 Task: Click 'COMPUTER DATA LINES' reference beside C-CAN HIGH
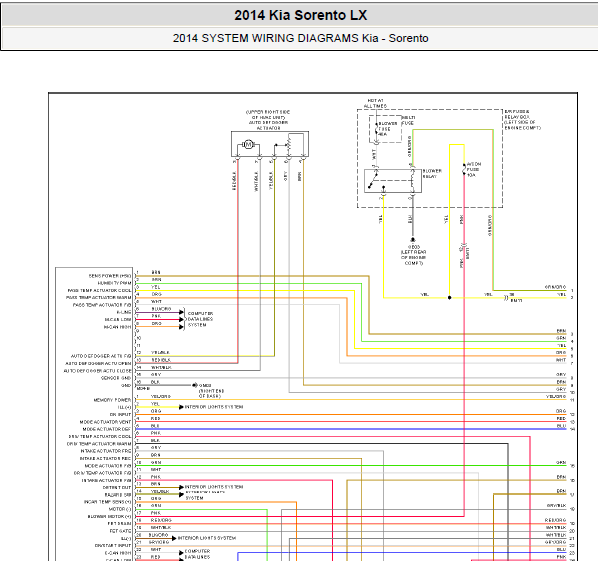(197, 554)
